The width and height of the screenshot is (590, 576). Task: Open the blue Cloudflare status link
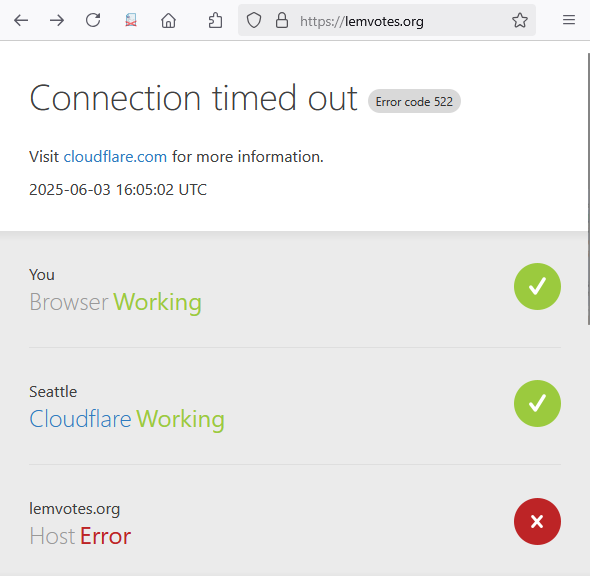(x=80, y=419)
